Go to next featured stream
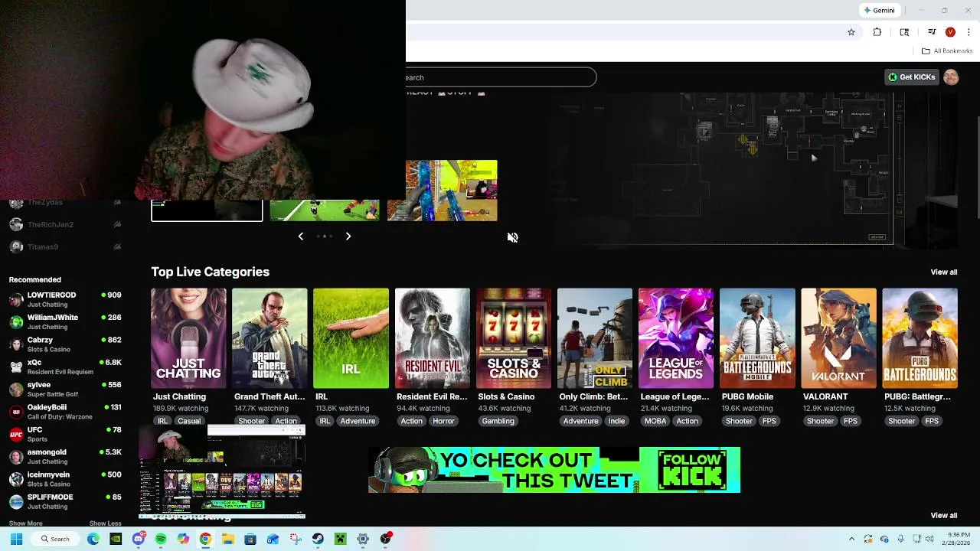Image resolution: width=980 pixels, height=551 pixels. click(348, 236)
